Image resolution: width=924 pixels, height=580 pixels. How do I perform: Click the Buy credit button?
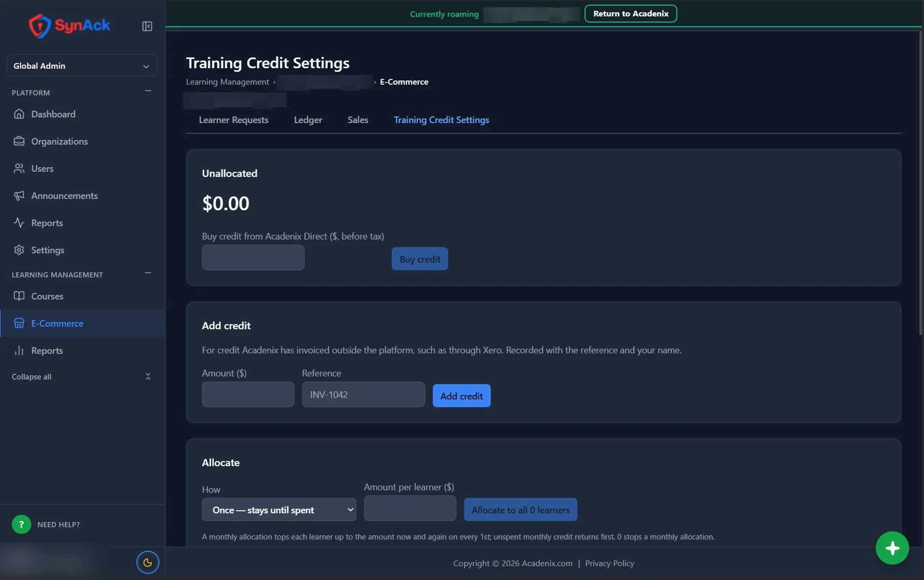pos(420,259)
